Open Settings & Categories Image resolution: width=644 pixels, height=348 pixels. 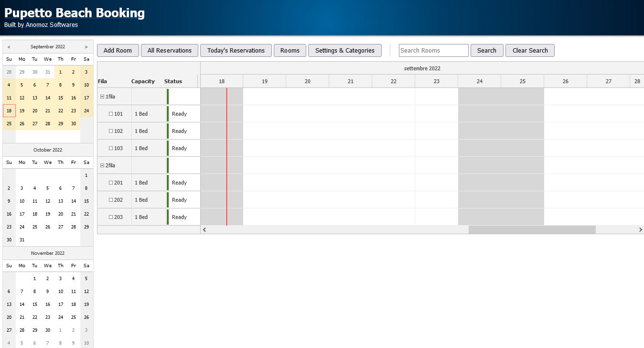344,50
